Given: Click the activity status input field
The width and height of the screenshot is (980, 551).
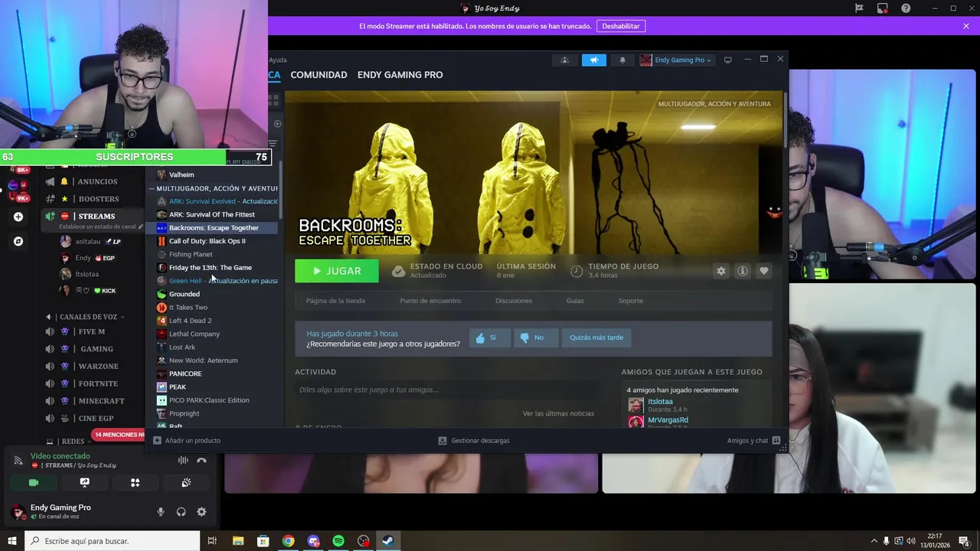Looking at the screenshot, I should 448,390.
